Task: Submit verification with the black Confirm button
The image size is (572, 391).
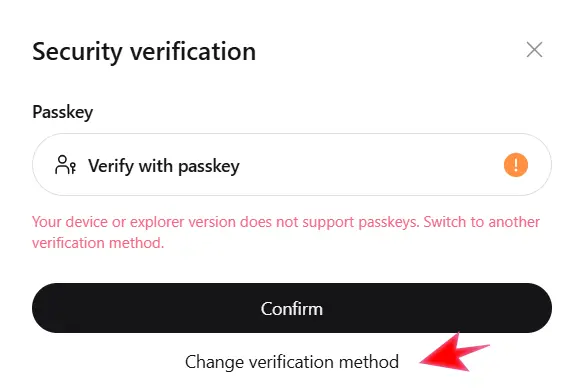Action: pos(292,308)
